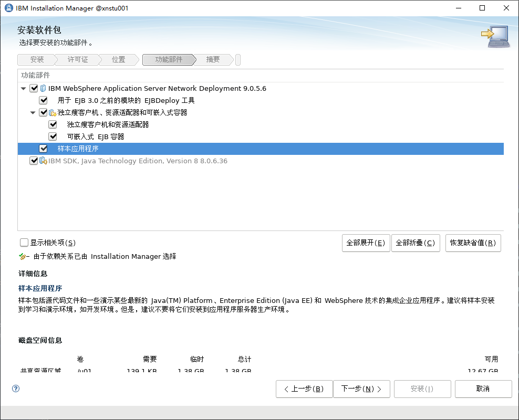519x420 pixels.
Task: Click the 详细信息 heading
Action: coord(33,274)
